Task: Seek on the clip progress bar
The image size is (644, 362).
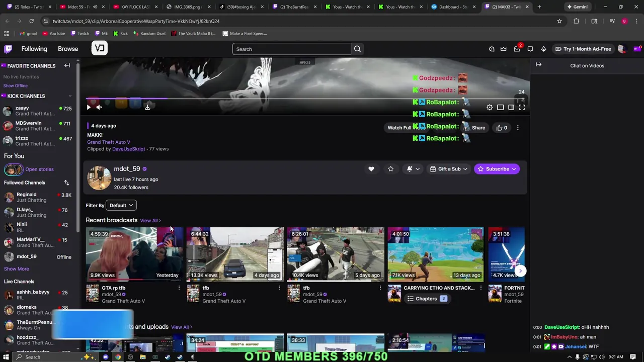Action: (305, 99)
